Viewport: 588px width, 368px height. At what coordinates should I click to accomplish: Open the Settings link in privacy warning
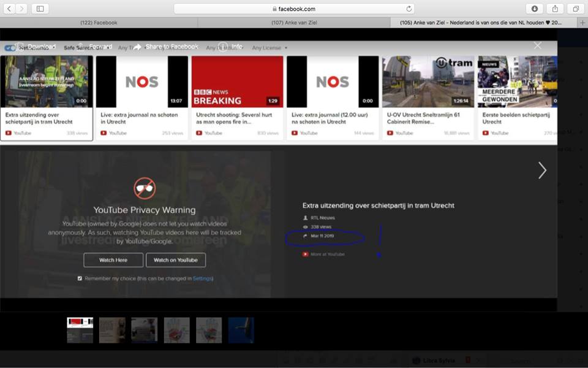pos(203,278)
